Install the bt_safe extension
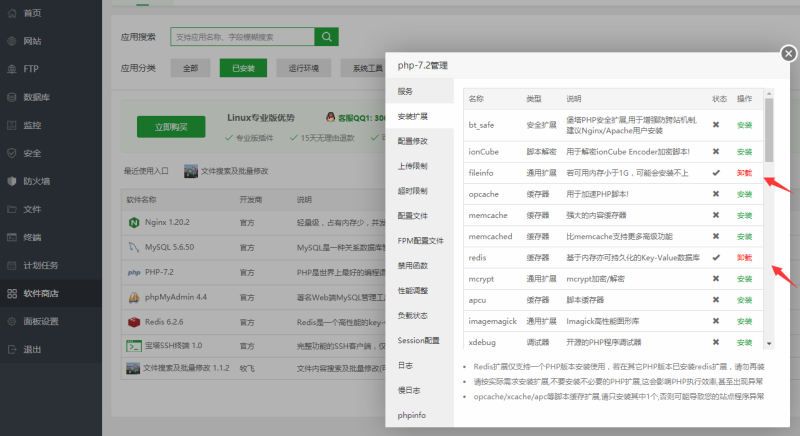This screenshot has height=436, width=800. click(x=744, y=125)
